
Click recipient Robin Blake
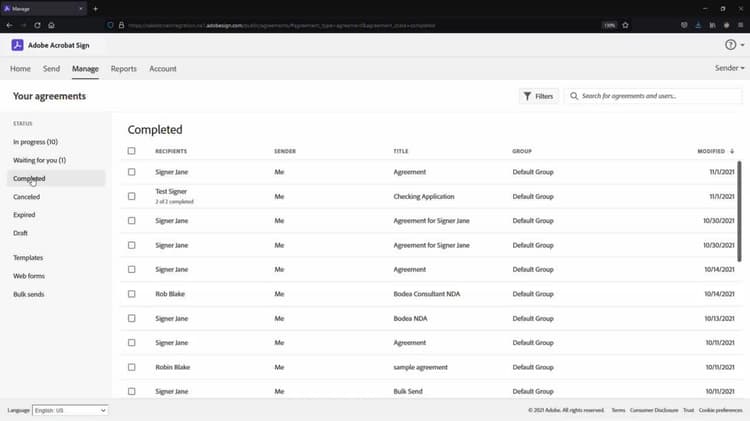[x=173, y=367]
